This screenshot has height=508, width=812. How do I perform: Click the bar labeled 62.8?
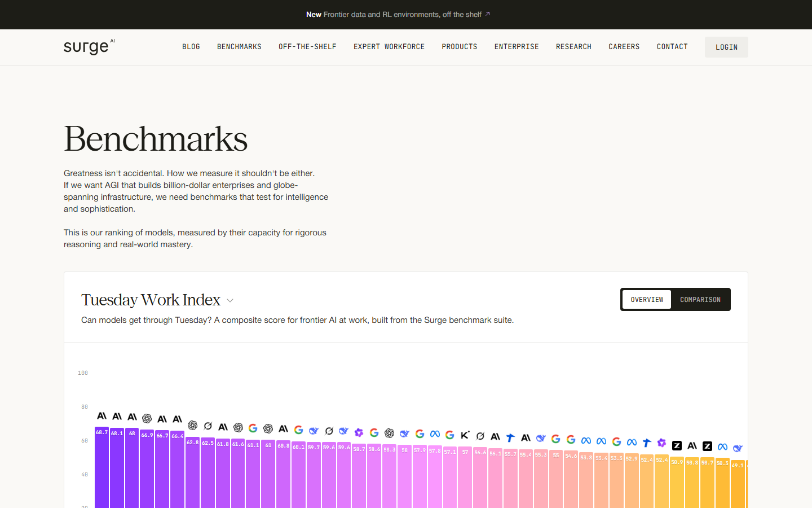coord(193,472)
